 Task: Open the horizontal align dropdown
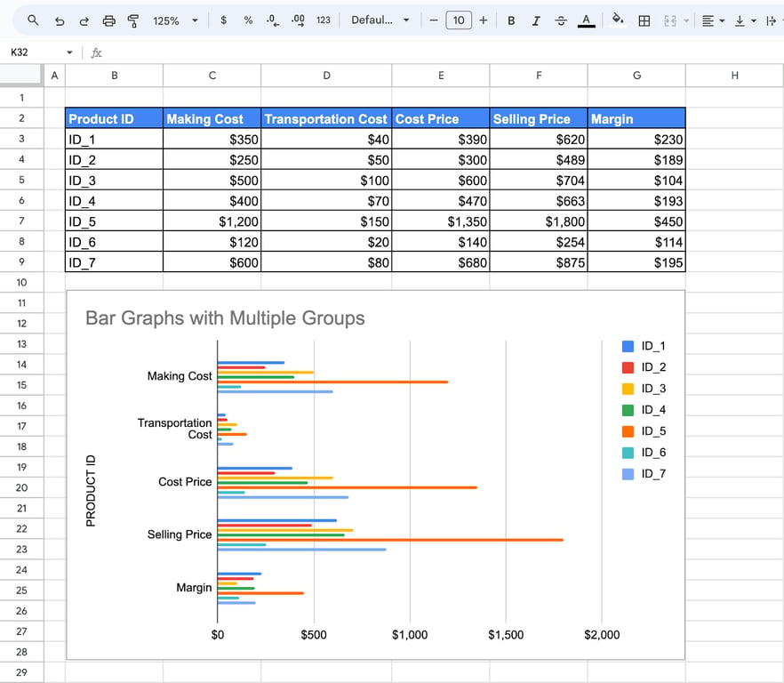click(x=713, y=20)
